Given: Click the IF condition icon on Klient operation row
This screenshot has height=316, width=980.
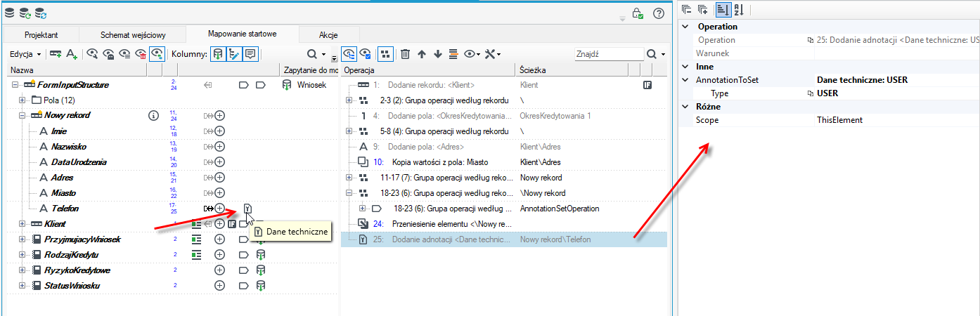Looking at the screenshot, I should coord(647,85).
